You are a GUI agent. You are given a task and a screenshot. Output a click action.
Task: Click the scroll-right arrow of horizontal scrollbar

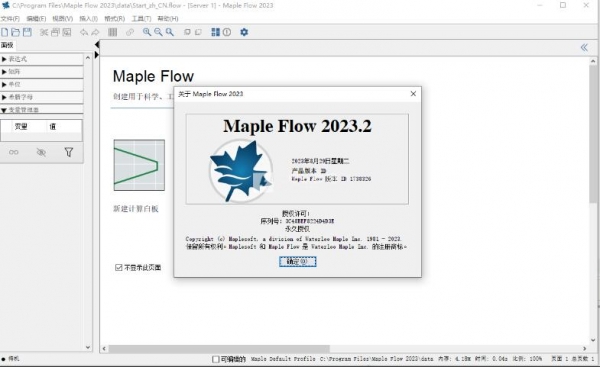coord(585,349)
